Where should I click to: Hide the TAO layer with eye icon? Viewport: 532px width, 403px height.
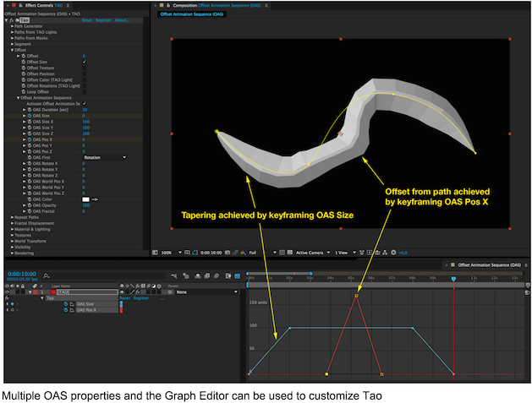click(x=7, y=292)
